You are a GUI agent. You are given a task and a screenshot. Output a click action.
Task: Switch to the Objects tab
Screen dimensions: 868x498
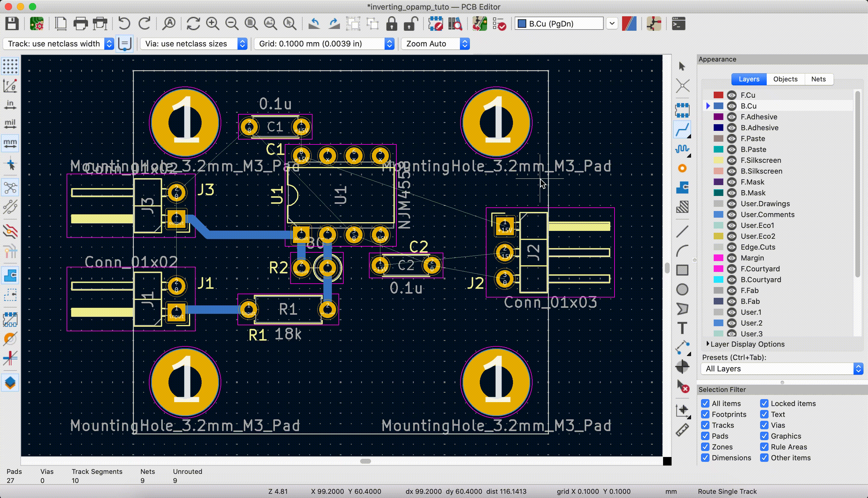tap(785, 79)
